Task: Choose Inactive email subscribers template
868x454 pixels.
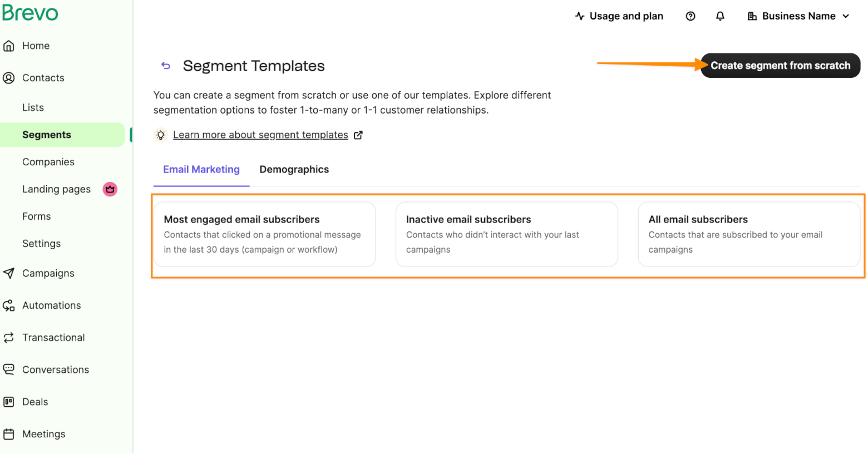Action: [x=507, y=234]
